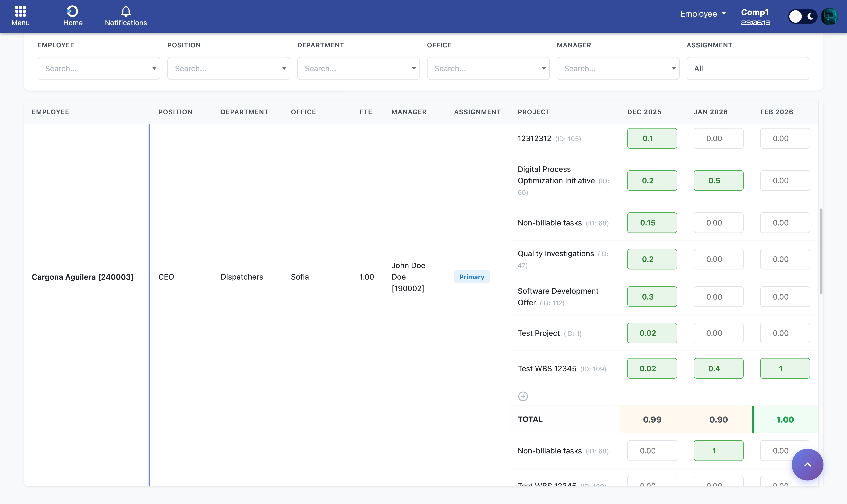Click the scroll-to-top arrow button

point(807,464)
